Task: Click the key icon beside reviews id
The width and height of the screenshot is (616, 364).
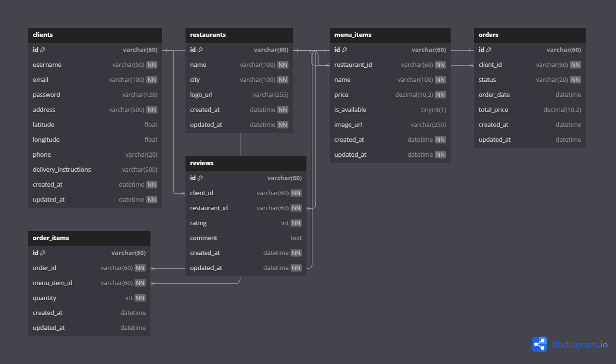Action: (x=200, y=178)
